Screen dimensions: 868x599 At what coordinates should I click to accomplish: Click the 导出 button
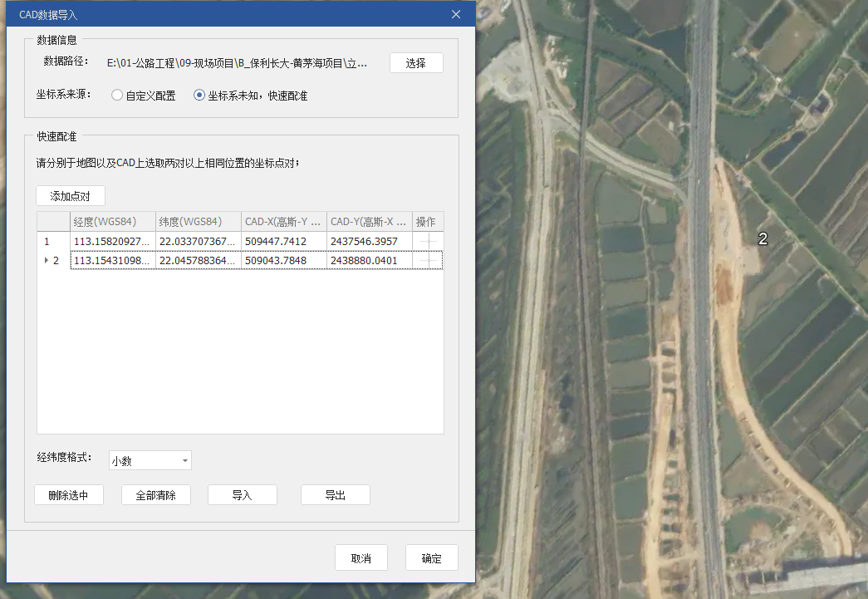(335, 495)
